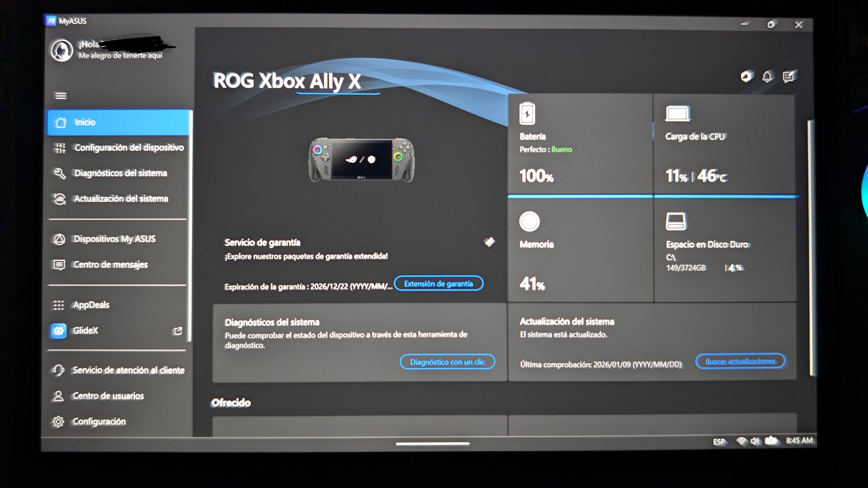Open the notifications bell icon
Screen dimensions: 868x488
[767, 77]
